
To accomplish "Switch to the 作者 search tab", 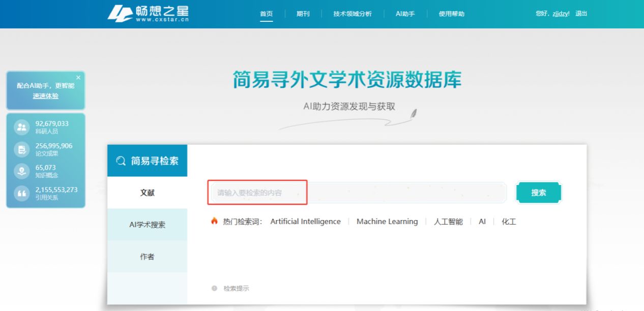I will click(x=147, y=257).
